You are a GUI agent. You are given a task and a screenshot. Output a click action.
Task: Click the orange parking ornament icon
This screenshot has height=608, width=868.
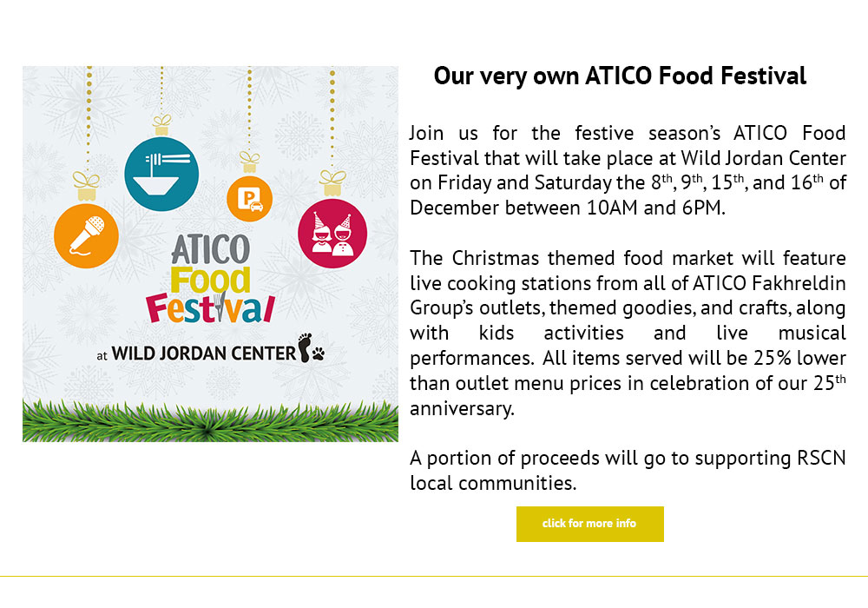click(x=250, y=199)
